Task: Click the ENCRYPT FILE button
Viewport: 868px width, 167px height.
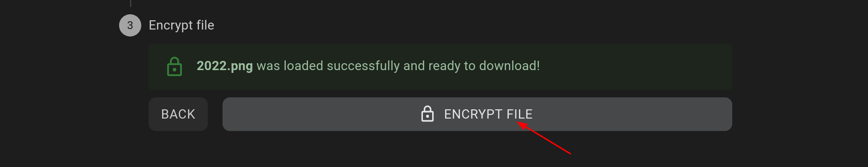Action: (477, 114)
